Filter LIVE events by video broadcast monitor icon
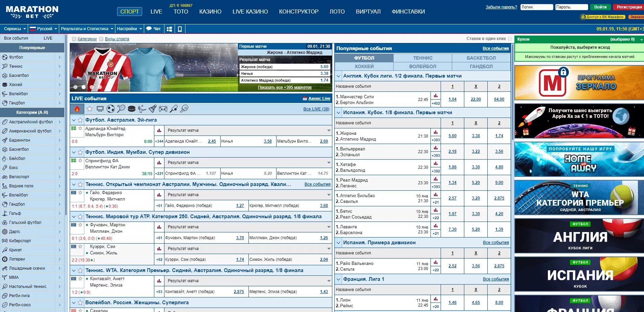644x312 pixels. tap(100, 109)
